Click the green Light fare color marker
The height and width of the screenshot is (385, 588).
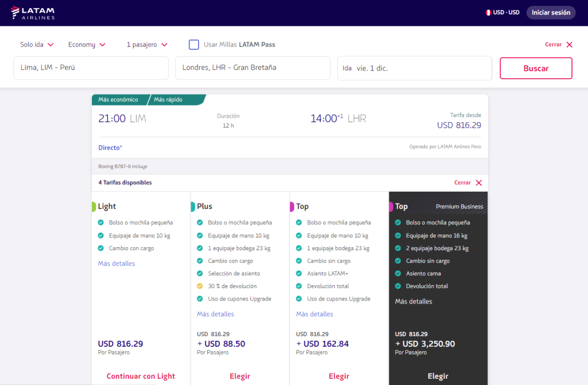point(94,207)
